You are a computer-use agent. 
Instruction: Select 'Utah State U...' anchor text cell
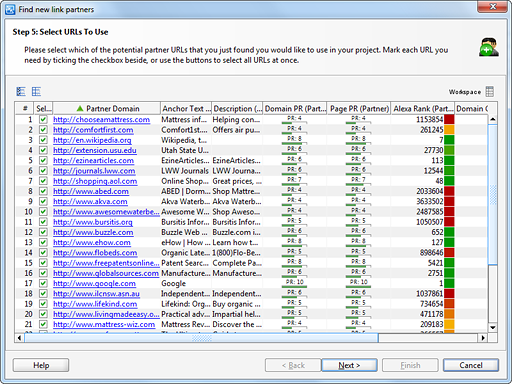[x=185, y=150]
